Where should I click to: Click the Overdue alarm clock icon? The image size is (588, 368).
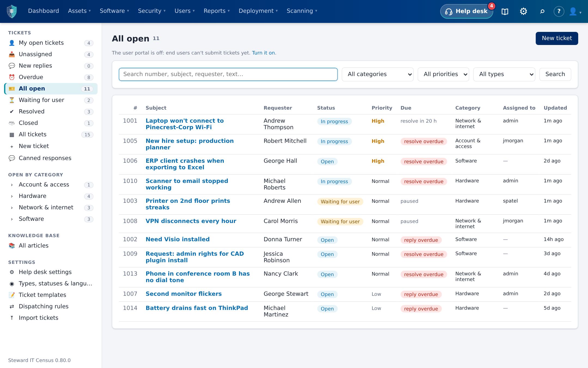12,77
